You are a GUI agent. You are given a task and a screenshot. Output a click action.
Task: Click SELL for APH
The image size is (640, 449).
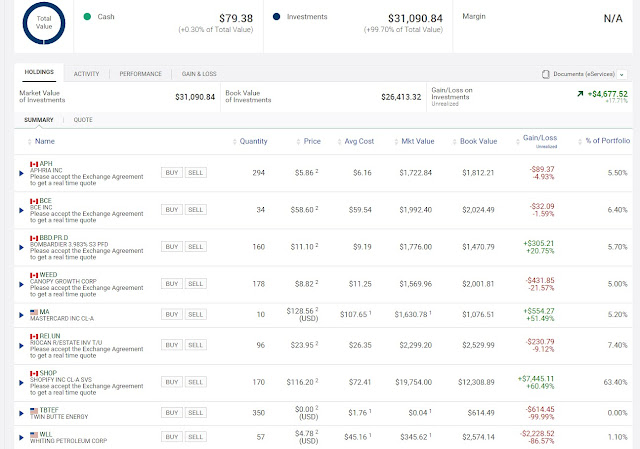(196, 173)
